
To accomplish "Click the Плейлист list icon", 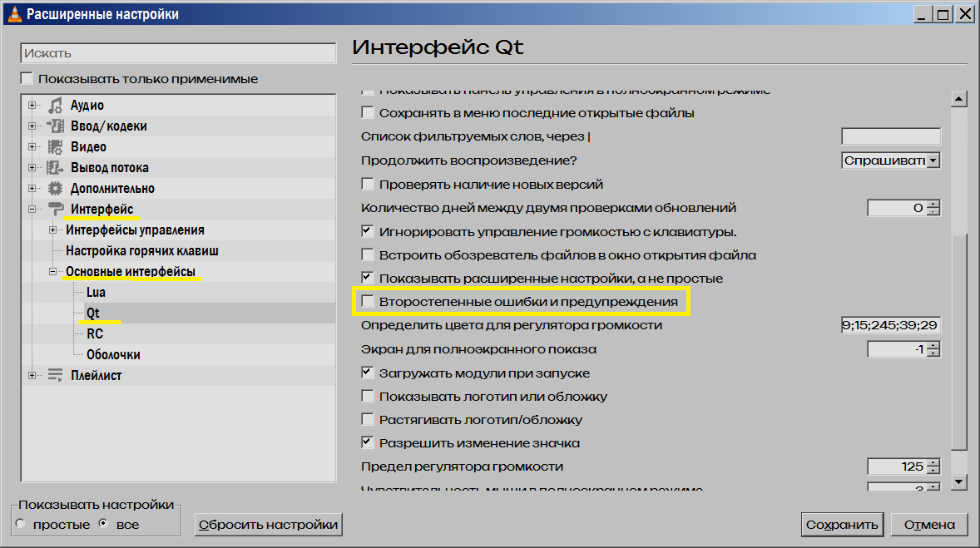I will [x=55, y=376].
